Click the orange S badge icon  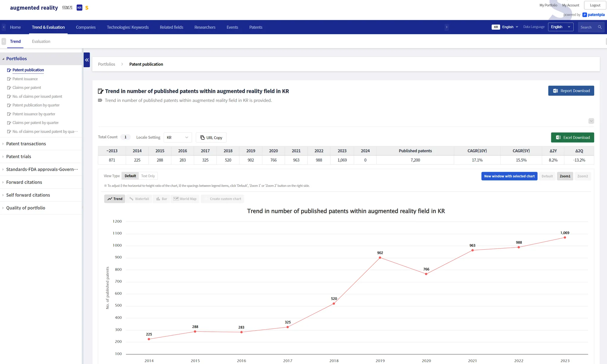[x=87, y=8]
